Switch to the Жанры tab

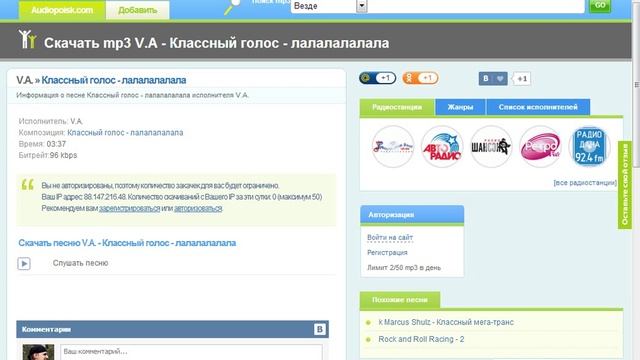[x=460, y=107]
